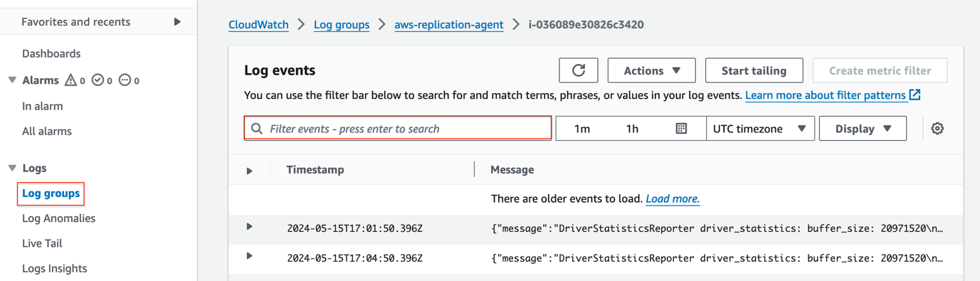Screen dimensions: 980x281
Task: Click the Logs sidebar heading
Action: point(34,168)
